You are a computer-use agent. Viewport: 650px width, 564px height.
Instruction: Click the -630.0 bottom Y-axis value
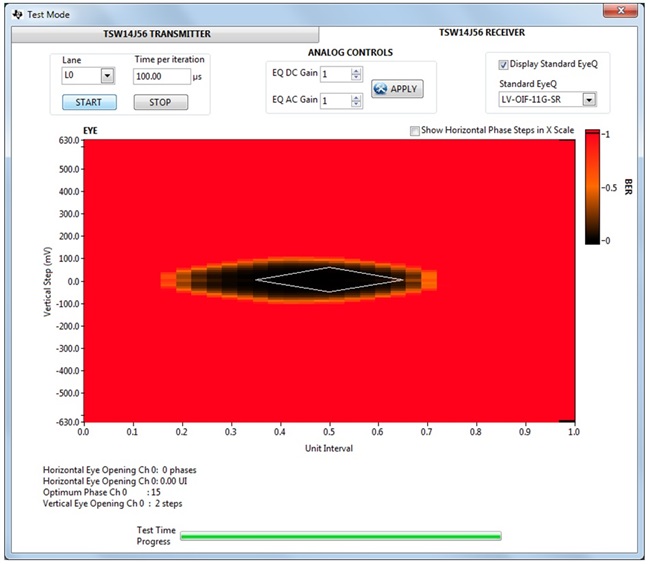[68, 422]
